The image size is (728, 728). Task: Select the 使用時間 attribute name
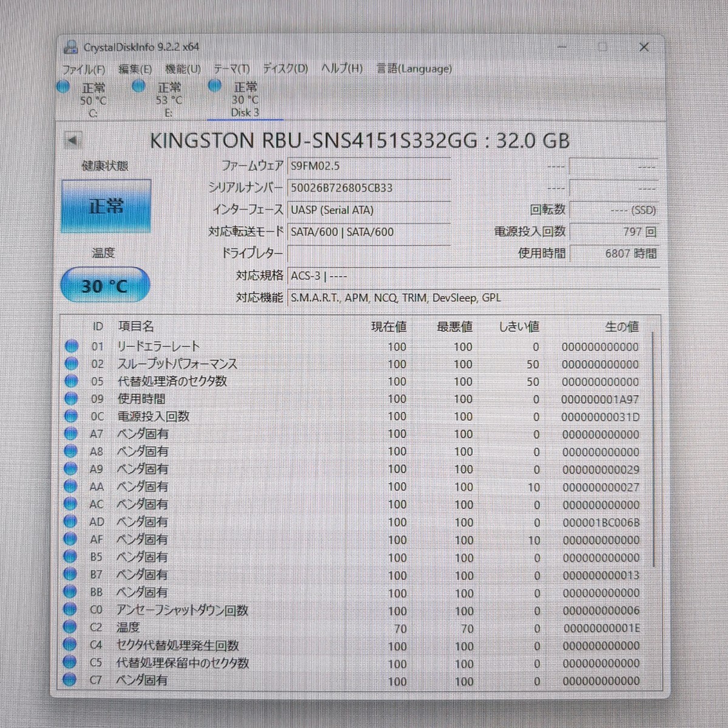point(141,399)
